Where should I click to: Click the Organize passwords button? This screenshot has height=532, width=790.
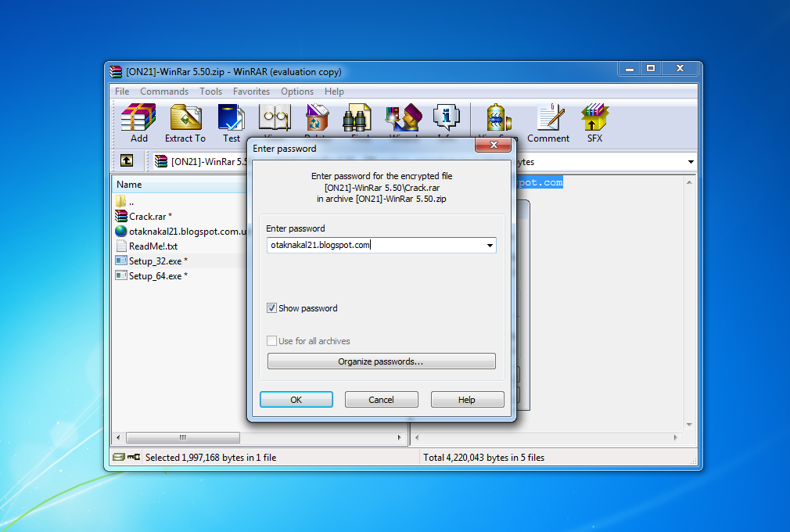tap(381, 361)
